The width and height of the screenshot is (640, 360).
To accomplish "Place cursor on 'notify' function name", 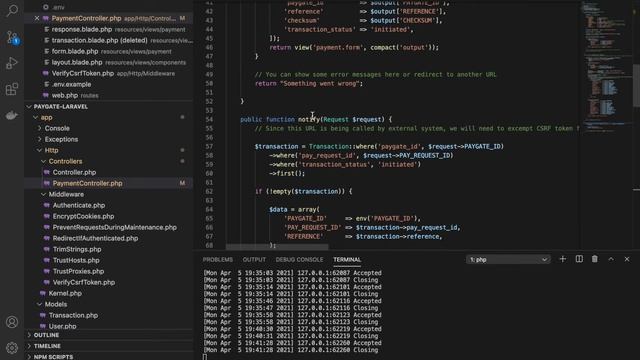I will [x=309, y=120].
